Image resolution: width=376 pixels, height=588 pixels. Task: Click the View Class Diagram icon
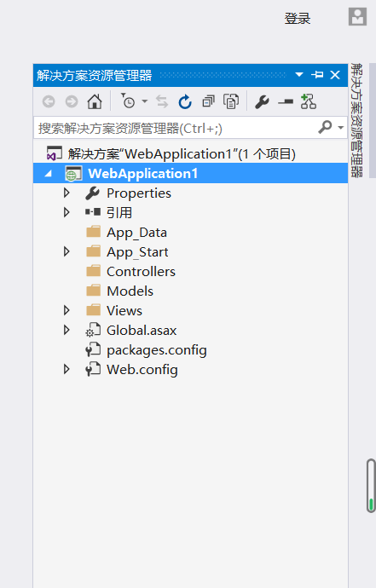tap(309, 101)
